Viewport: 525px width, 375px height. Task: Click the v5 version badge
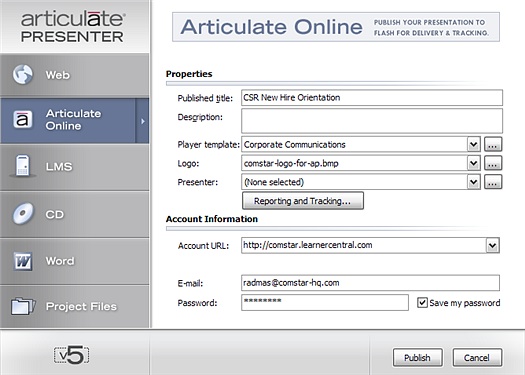click(x=71, y=355)
